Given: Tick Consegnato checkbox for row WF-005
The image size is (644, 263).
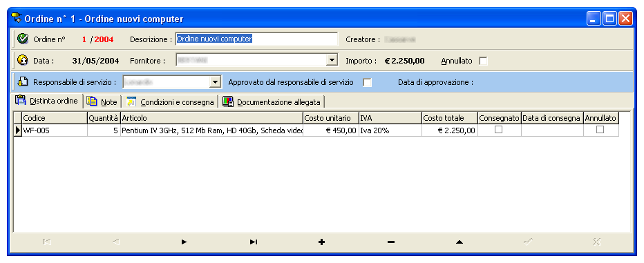Looking at the screenshot, I should tap(499, 129).
